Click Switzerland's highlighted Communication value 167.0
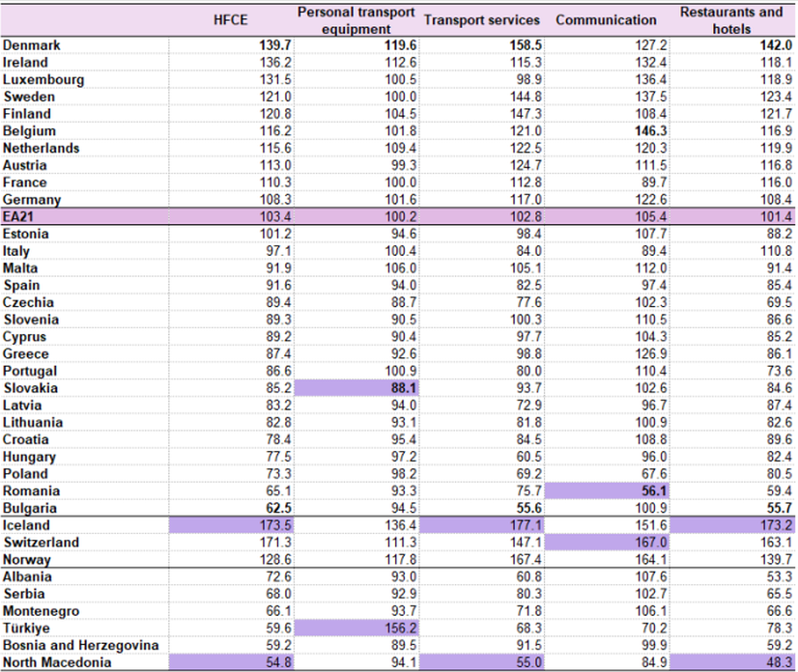 [651, 543]
